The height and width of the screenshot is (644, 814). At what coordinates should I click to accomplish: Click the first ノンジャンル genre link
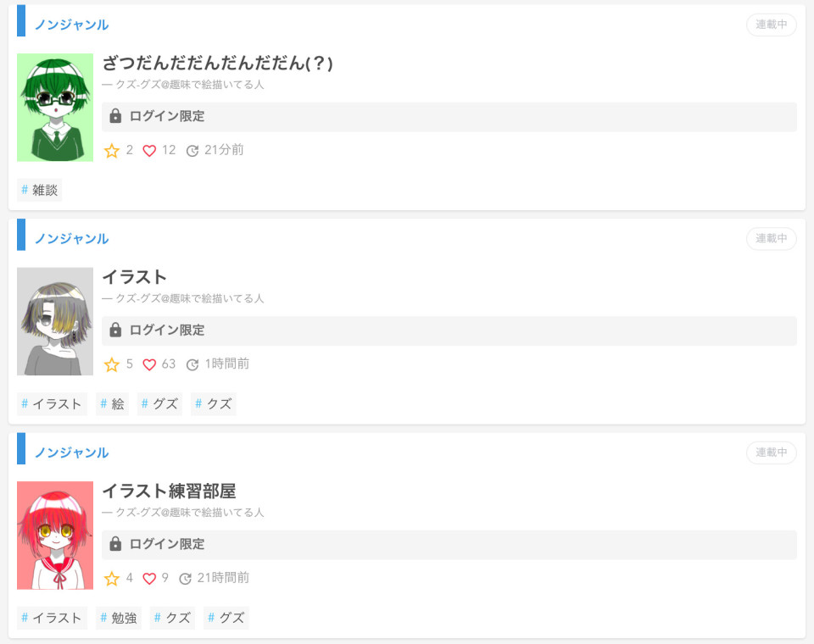click(71, 25)
